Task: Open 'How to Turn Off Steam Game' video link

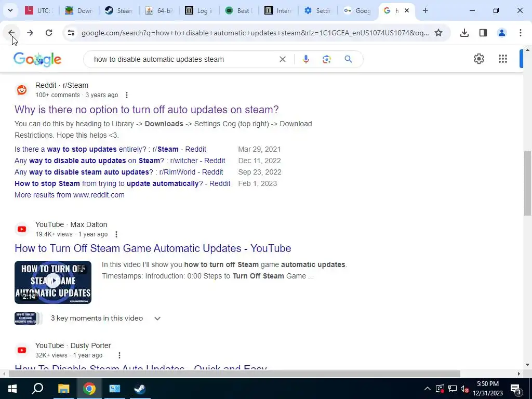Action: point(153,248)
